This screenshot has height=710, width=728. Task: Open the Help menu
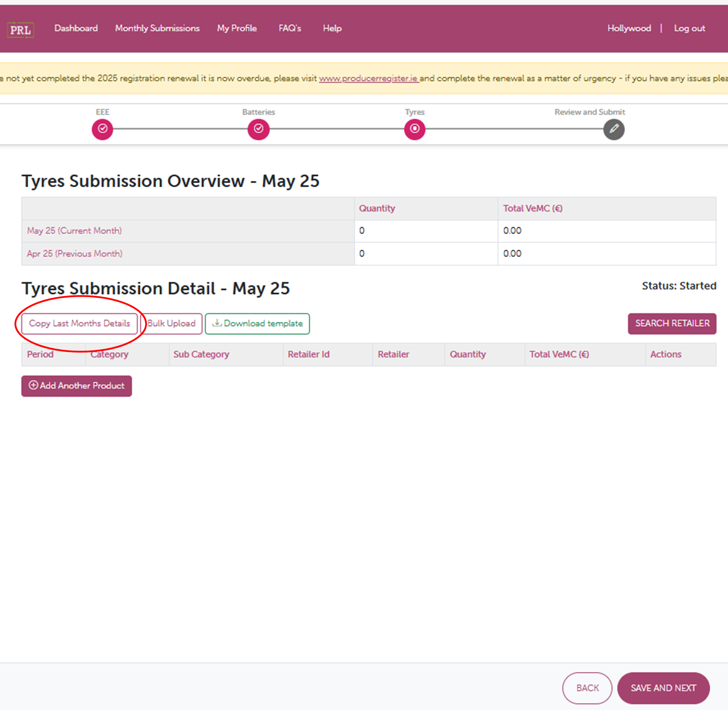point(332,28)
